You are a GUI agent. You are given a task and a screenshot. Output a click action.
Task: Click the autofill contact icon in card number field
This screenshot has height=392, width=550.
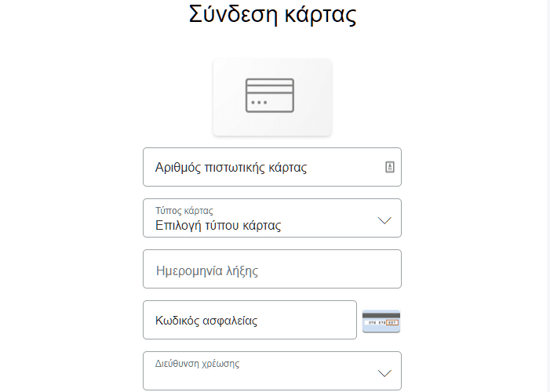[x=390, y=167]
